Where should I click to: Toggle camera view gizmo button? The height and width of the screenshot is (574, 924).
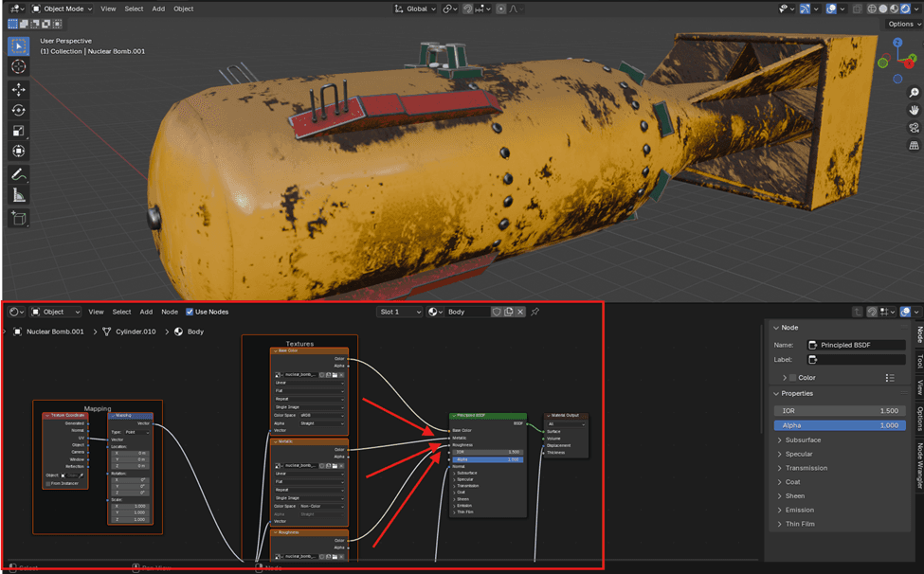click(914, 127)
